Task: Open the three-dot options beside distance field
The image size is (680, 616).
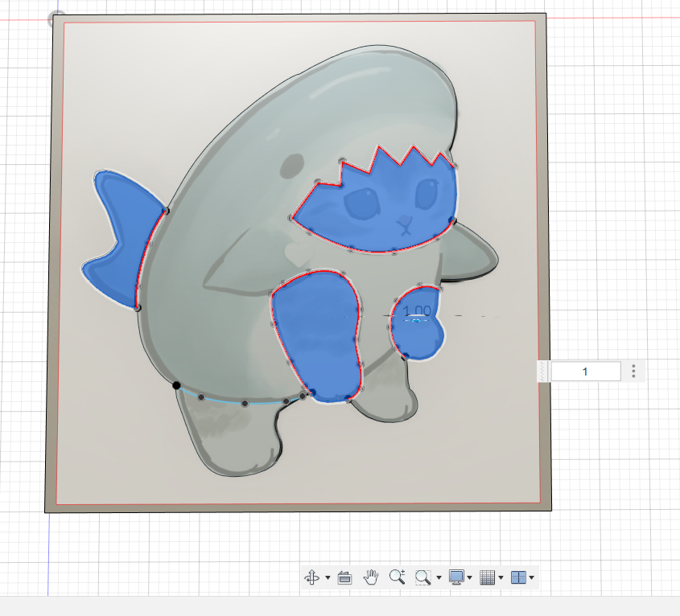Action: click(x=633, y=371)
